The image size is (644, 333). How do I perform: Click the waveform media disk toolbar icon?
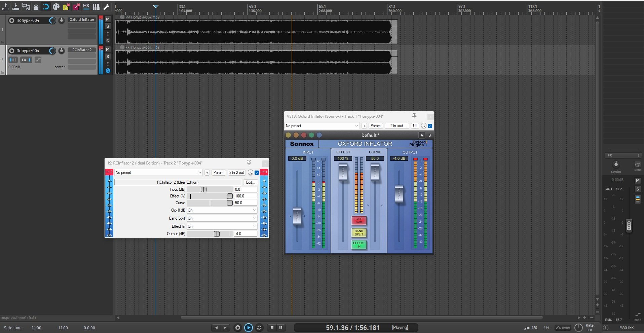[26, 6]
